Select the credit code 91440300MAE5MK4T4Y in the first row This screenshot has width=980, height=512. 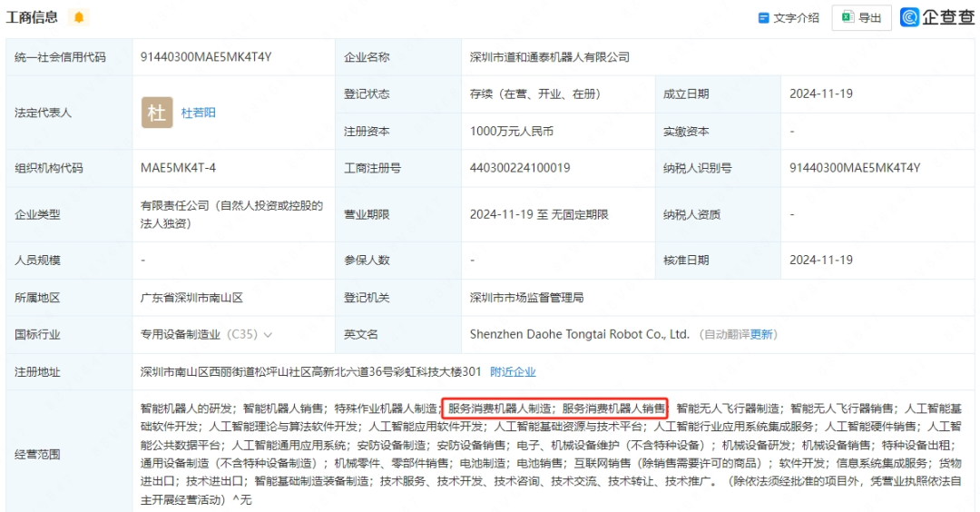coord(206,57)
